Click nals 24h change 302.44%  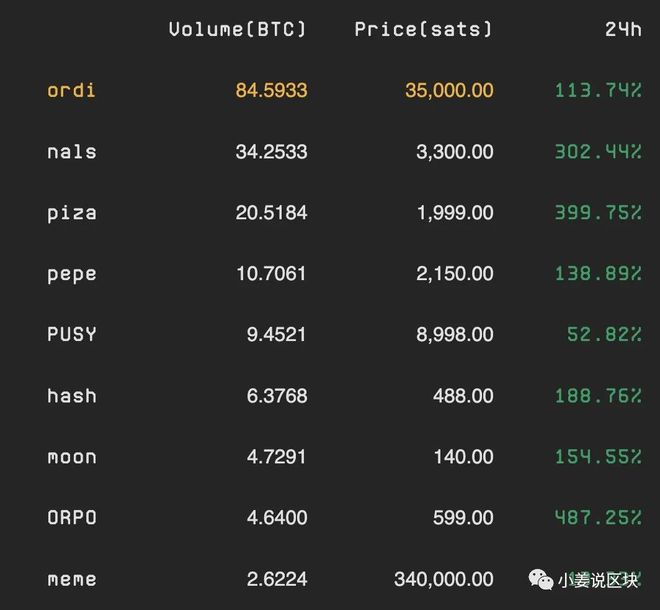tap(598, 152)
